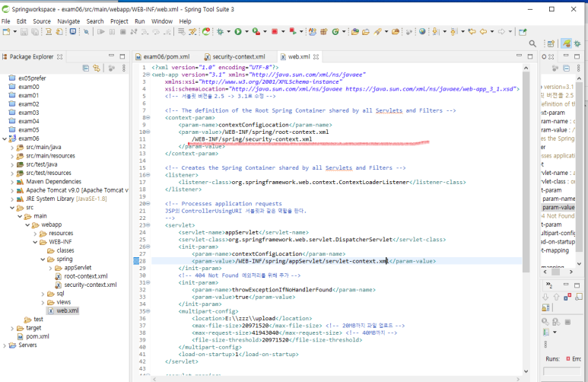Toggle Link with Editor in Package Explorer

(x=97, y=68)
